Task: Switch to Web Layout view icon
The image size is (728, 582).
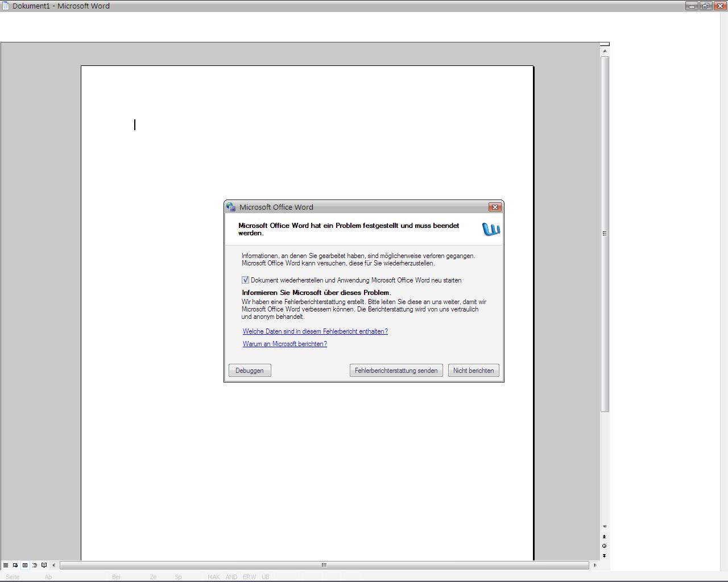Action: (15, 565)
